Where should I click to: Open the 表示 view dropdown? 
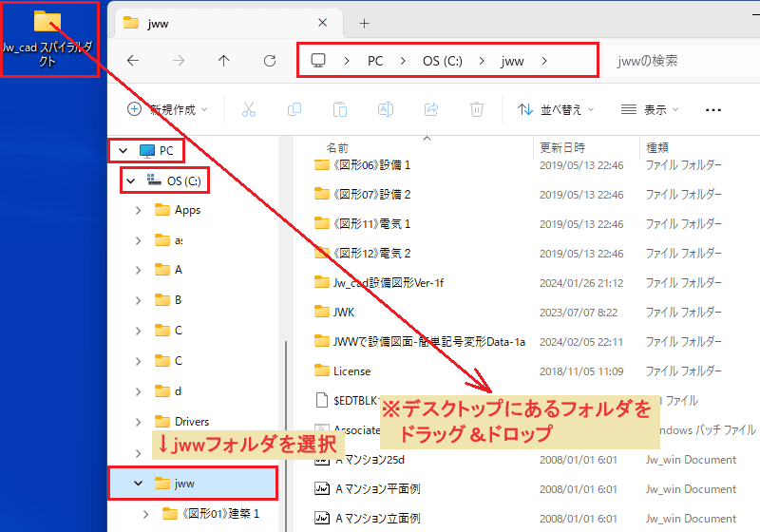tap(650, 109)
